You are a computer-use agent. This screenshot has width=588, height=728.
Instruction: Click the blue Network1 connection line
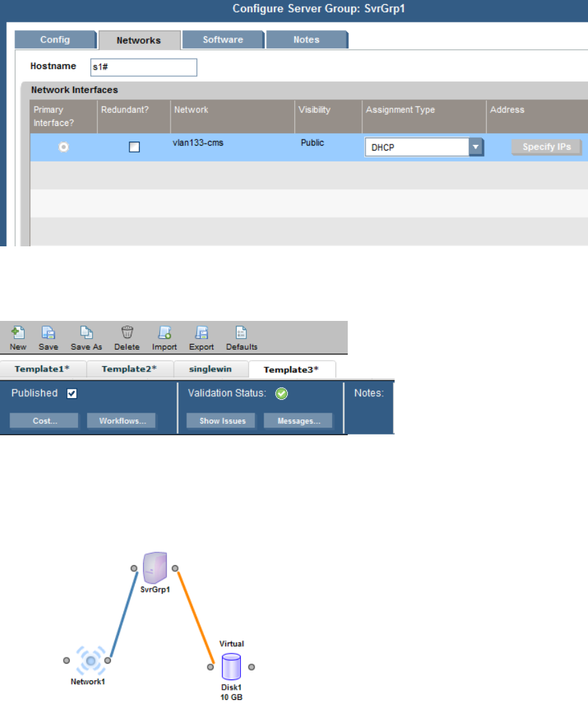click(x=124, y=614)
